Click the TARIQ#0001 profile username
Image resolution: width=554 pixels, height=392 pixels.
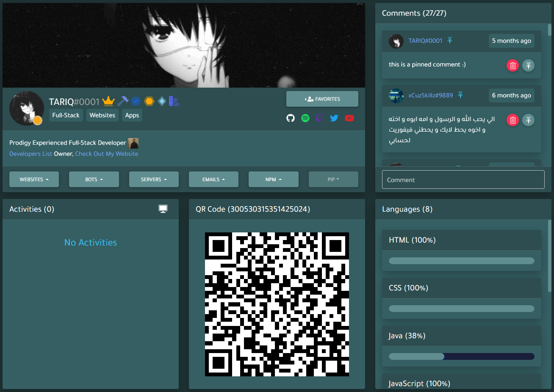pos(74,102)
